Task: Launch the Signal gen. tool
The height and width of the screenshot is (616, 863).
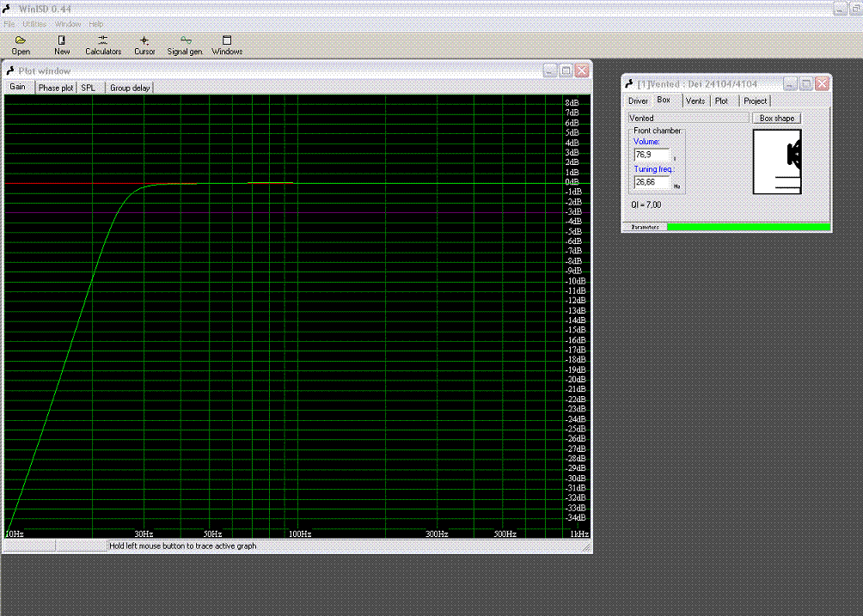Action: pos(185,40)
